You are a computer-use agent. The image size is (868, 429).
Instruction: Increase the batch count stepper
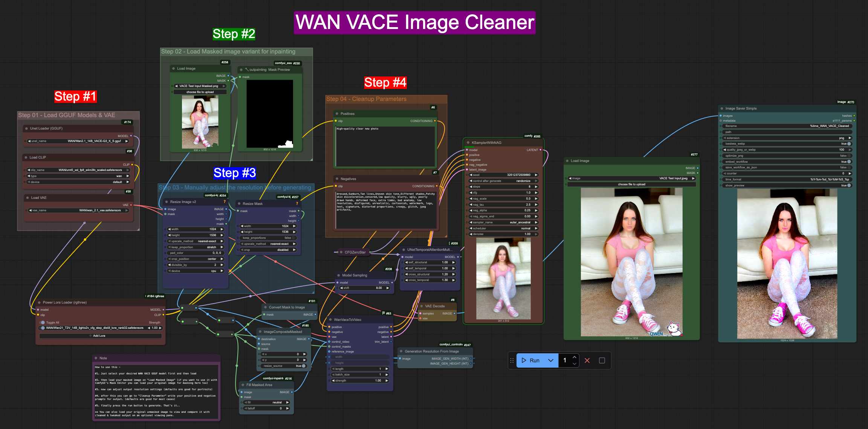pyautogui.click(x=574, y=357)
